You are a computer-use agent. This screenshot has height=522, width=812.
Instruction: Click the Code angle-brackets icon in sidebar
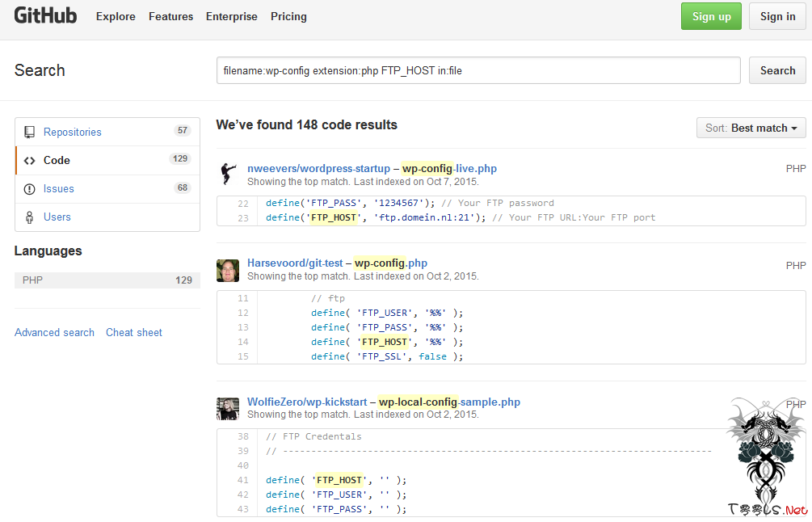[31, 160]
